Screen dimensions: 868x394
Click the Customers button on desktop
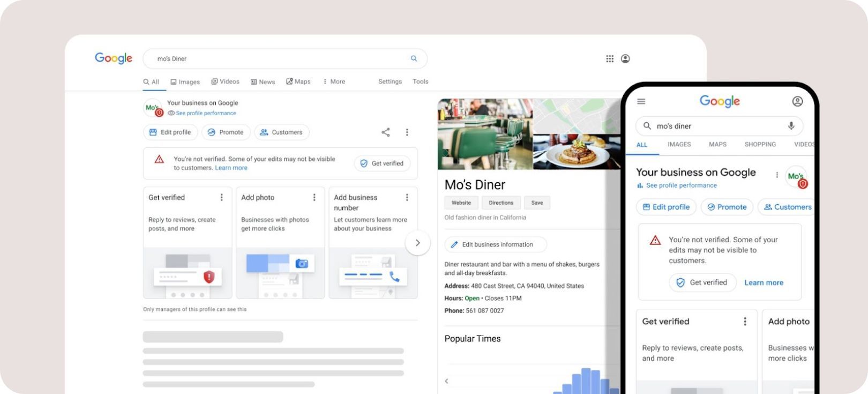pyautogui.click(x=282, y=132)
